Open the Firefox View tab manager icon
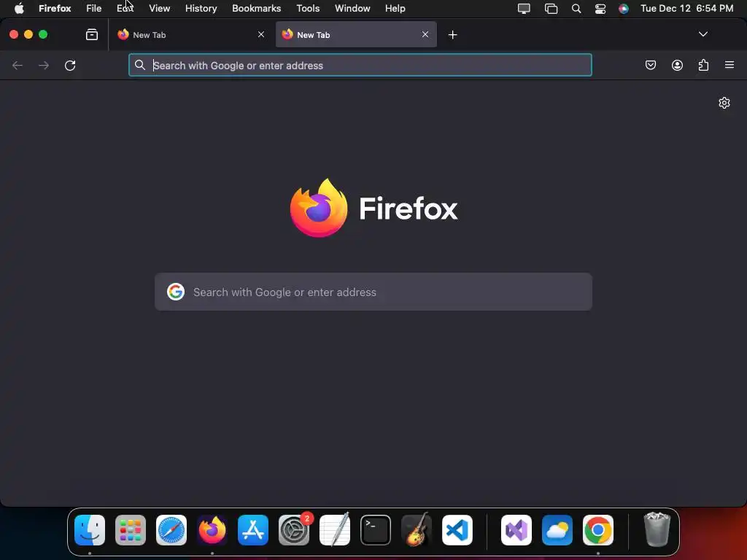Screen dimensions: 747x560 92,34
